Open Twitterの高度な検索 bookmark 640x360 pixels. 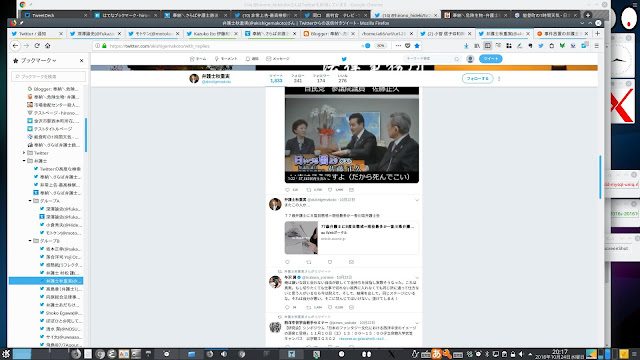coord(57,169)
